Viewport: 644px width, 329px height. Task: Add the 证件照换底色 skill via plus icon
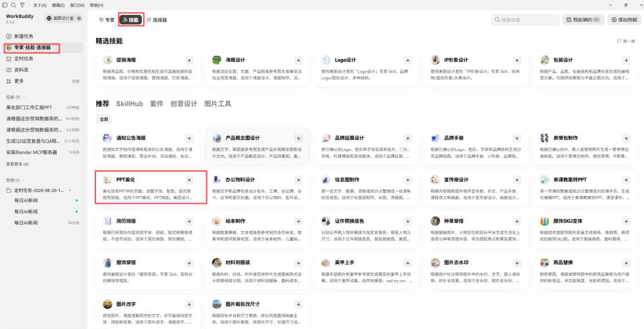coord(408,221)
